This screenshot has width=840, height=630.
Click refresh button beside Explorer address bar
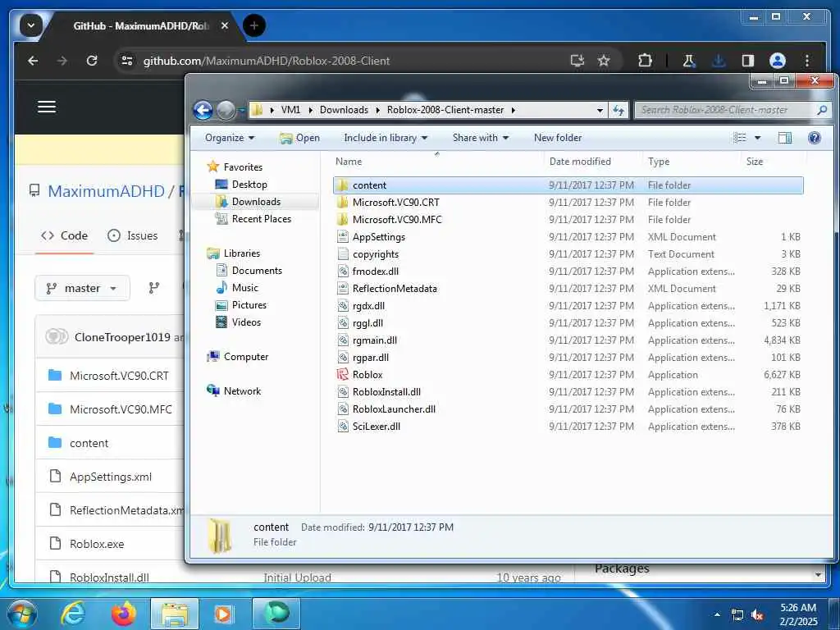coord(619,111)
